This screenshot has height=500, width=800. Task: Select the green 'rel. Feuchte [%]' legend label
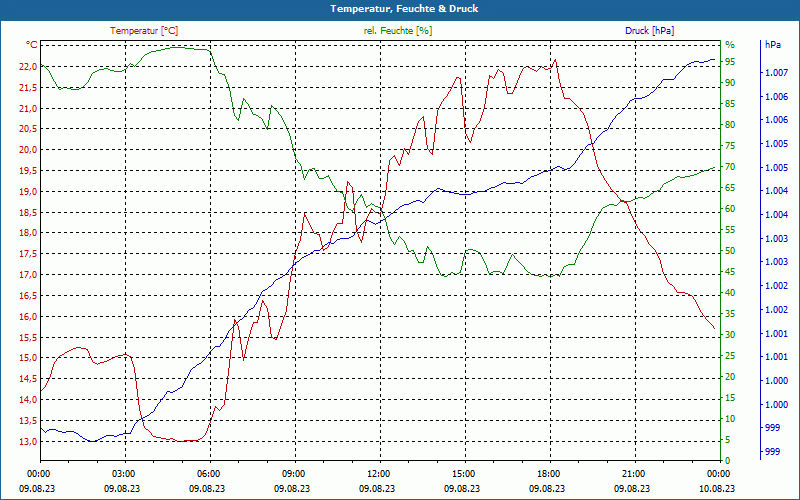coord(397,31)
